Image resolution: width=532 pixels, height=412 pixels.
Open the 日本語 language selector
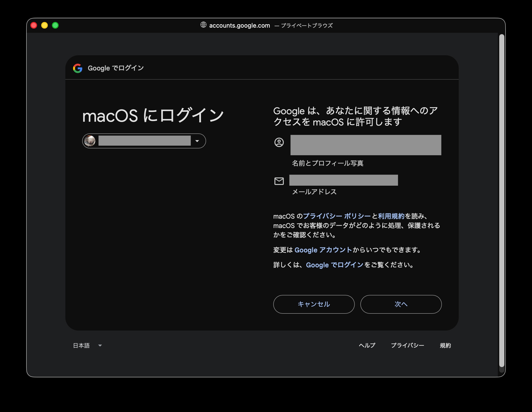pyautogui.click(x=81, y=346)
